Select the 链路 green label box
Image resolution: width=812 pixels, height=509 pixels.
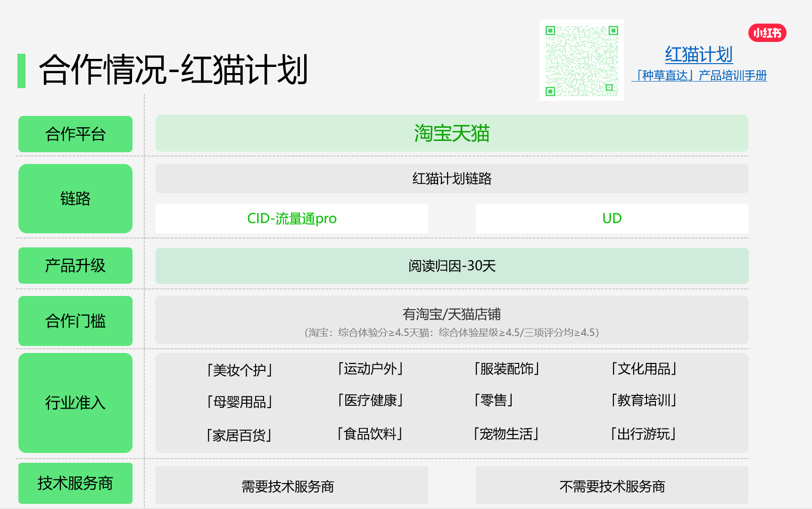coord(75,198)
